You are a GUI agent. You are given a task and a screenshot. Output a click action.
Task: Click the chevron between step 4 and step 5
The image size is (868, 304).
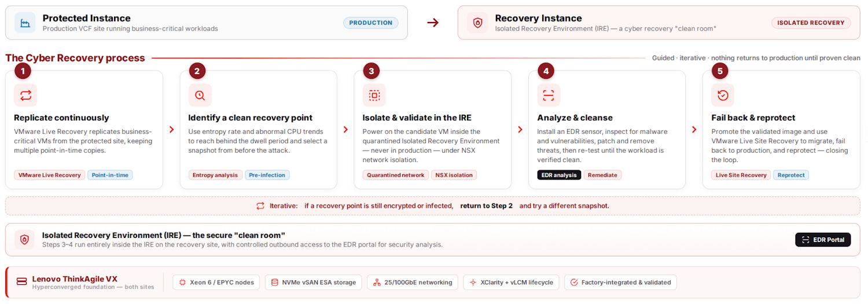[x=694, y=130]
